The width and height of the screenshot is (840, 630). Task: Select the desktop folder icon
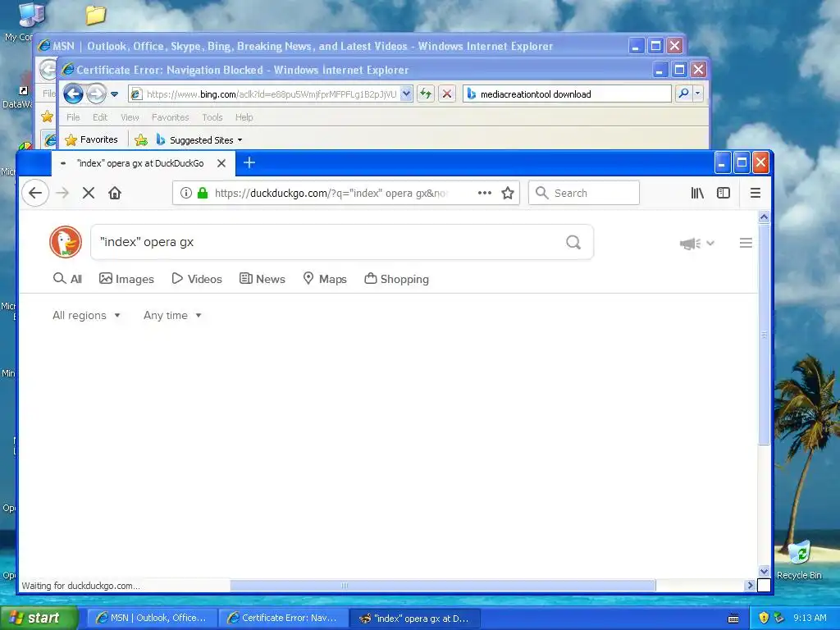[x=95, y=15]
